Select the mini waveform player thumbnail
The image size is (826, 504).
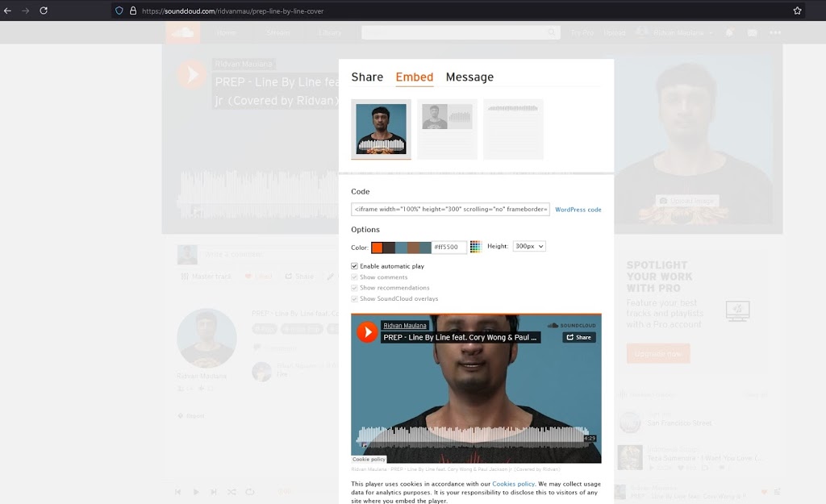pos(513,129)
